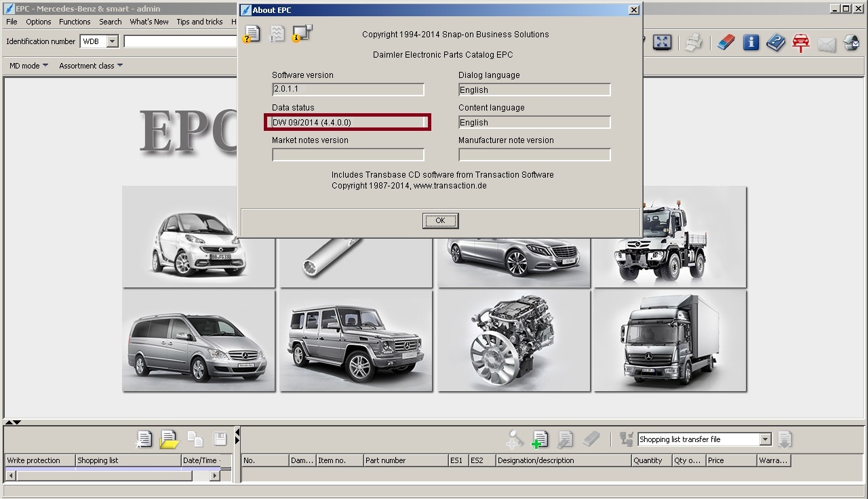This screenshot has height=499, width=868.
Task: Open the WDB identification prefix dropdown
Action: pyautogui.click(x=113, y=41)
